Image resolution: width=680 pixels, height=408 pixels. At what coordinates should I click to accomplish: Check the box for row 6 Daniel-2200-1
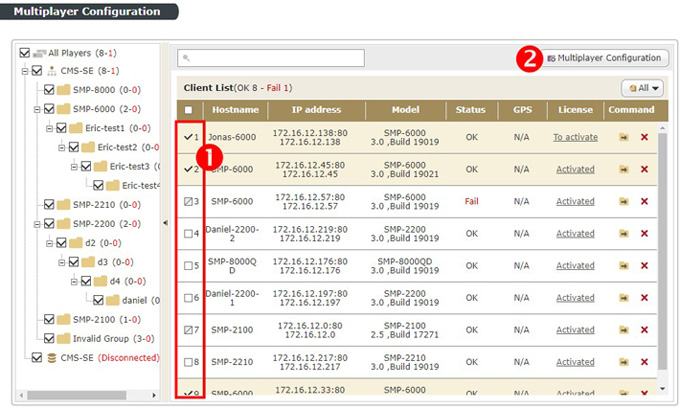pyautogui.click(x=188, y=298)
